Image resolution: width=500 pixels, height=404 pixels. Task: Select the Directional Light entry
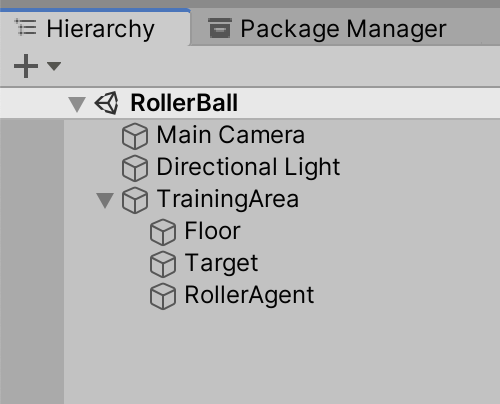pyautogui.click(x=248, y=167)
